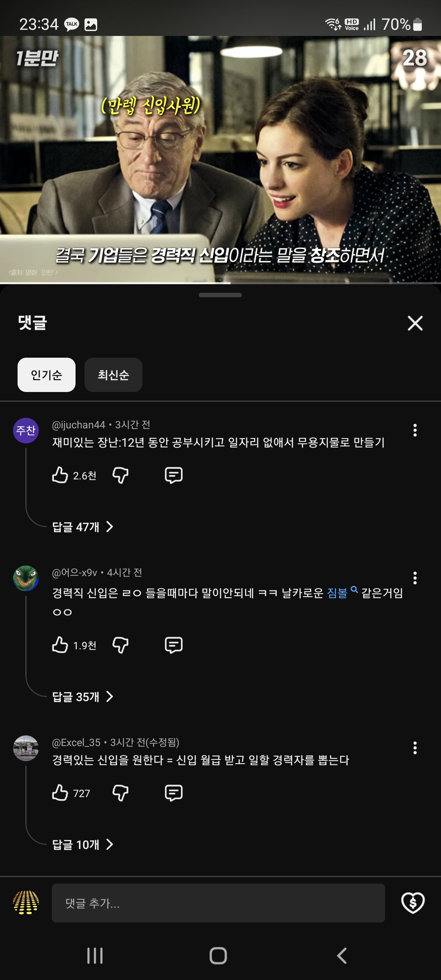The image size is (441, 980).
Task: Open more options for @Excel_35 comment
Action: click(415, 748)
